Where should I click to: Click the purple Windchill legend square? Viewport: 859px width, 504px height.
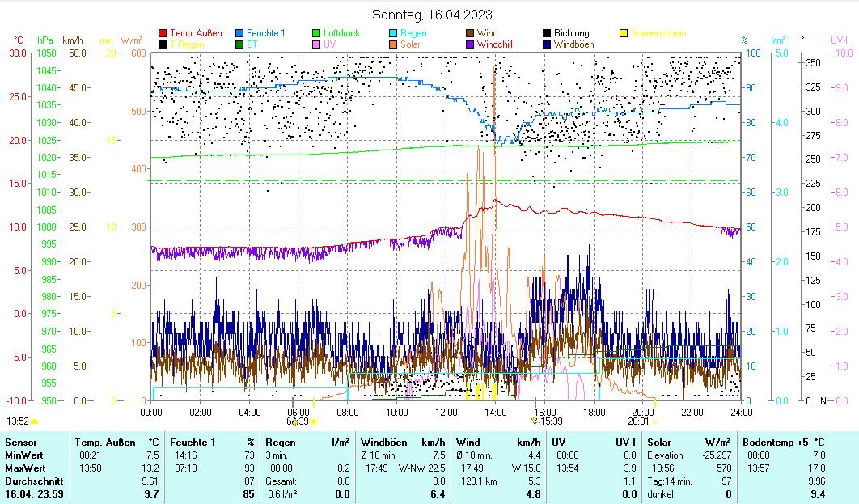(x=470, y=44)
